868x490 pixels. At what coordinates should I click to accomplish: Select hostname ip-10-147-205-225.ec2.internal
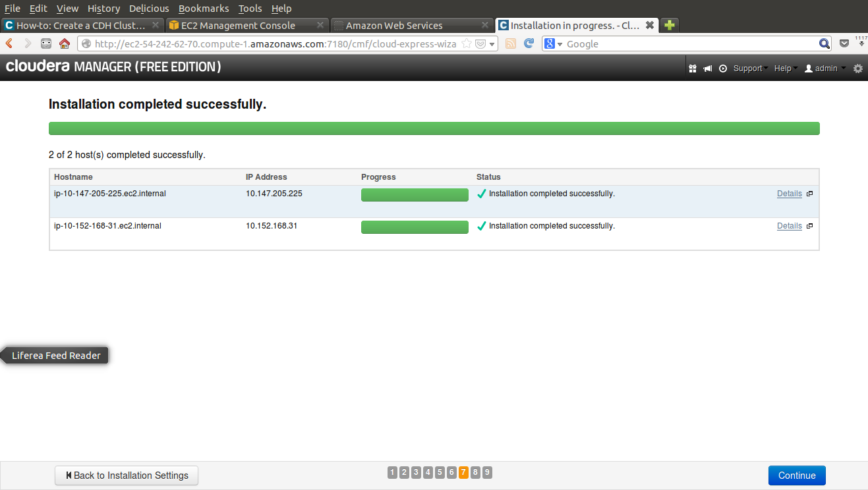110,194
